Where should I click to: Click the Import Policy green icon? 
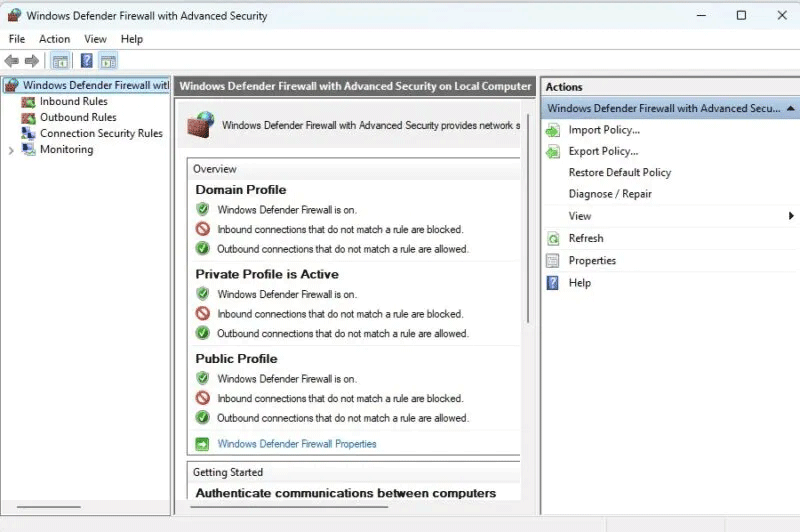click(x=553, y=131)
